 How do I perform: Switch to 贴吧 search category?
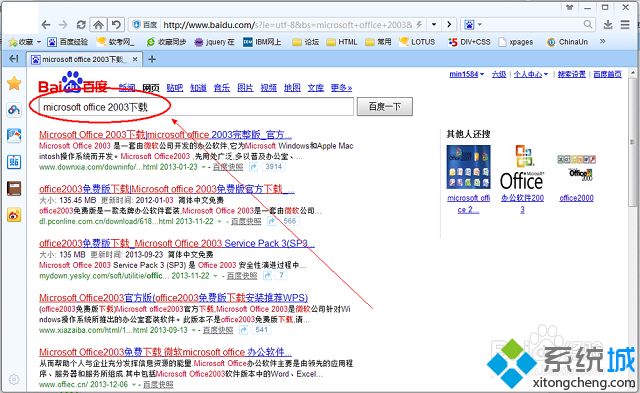(x=175, y=88)
